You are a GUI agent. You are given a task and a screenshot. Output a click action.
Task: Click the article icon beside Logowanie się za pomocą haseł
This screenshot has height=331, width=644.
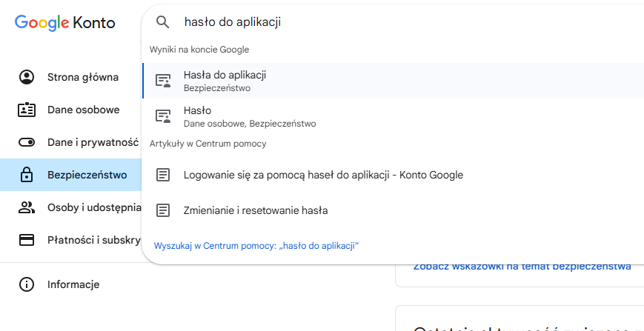click(x=163, y=175)
